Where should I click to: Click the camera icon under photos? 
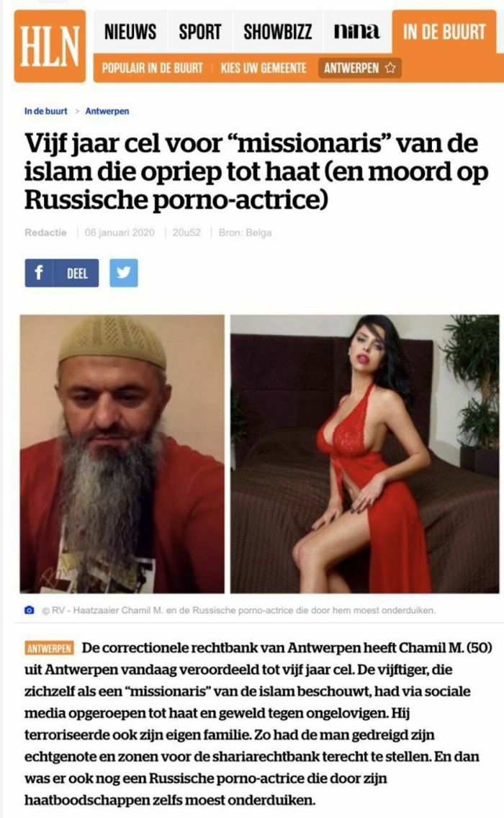[30, 610]
